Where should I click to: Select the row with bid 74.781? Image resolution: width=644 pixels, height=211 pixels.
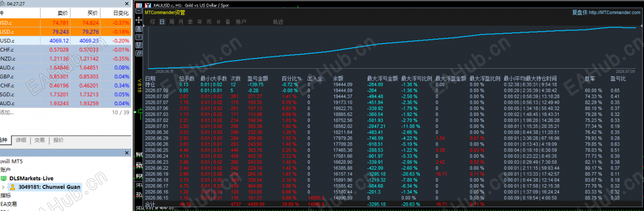tap(66, 23)
